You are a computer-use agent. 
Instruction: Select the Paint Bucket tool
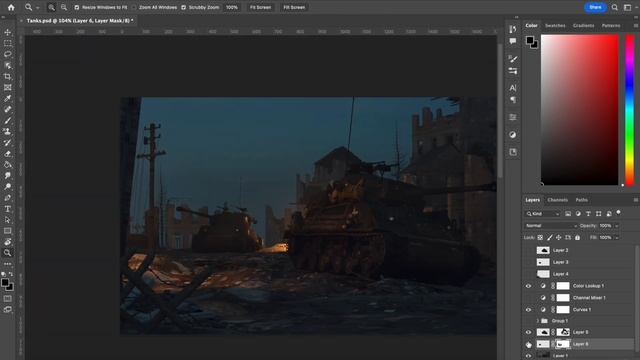tap(7, 165)
